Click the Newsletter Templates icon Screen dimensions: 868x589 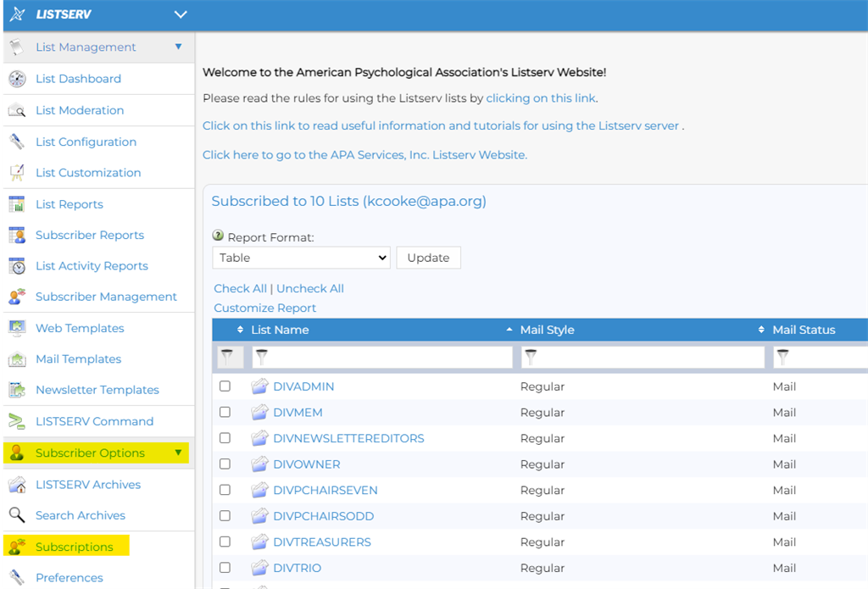[17, 390]
